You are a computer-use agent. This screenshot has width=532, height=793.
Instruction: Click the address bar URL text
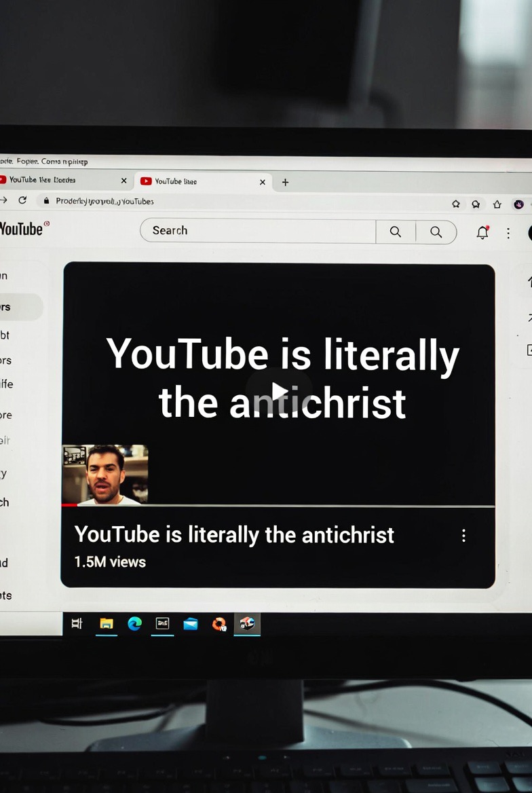click(104, 201)
